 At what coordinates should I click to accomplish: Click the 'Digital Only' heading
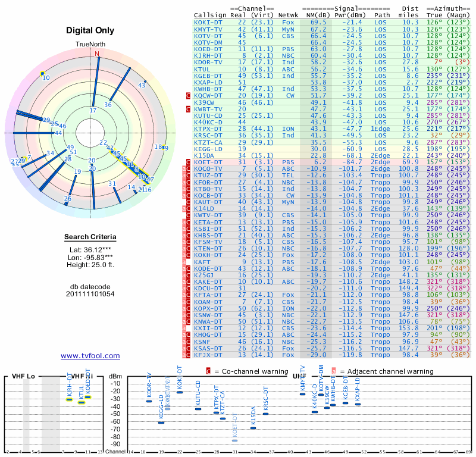pyautogui.click(x=90, y=30)
